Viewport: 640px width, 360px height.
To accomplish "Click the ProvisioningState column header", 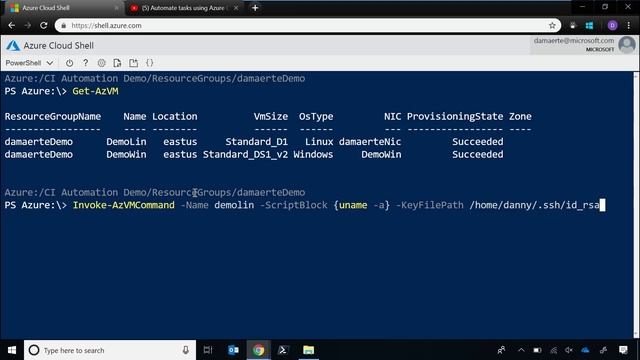I will (x=455, y=116).
